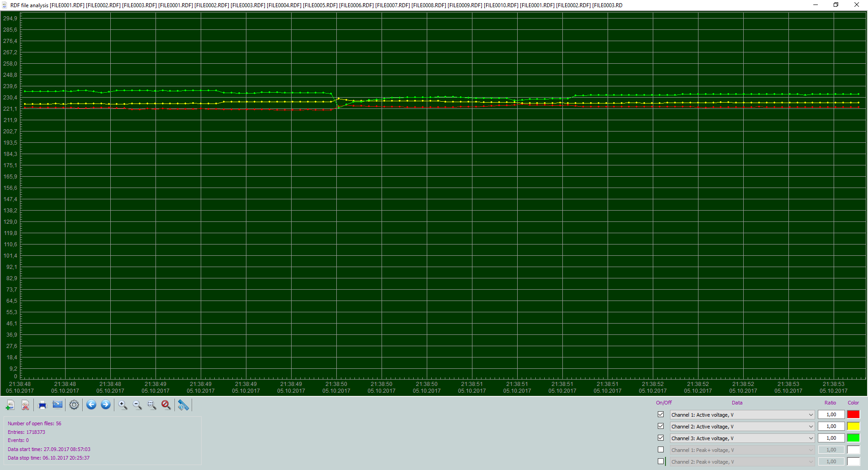This screenshot has height=470, width=868.
Task: Click the 'Data stop time' line
Action: [x=48, y=458]
